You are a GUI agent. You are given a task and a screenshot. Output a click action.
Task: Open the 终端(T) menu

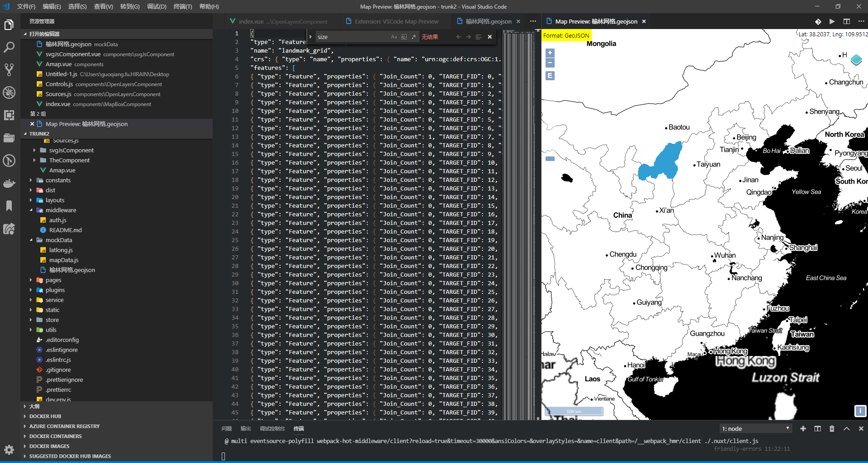(183, 6)
